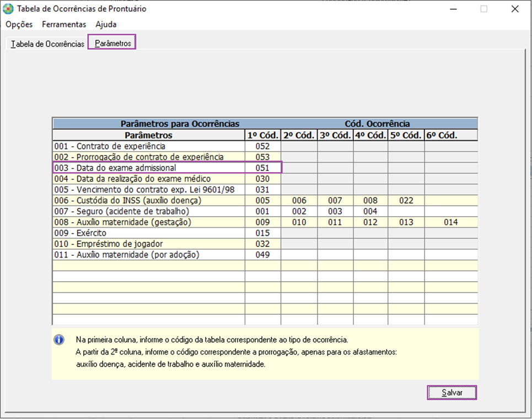Click code cell 012 in gestação row
The height and width of the screenshot is (419, 532).
370,222
